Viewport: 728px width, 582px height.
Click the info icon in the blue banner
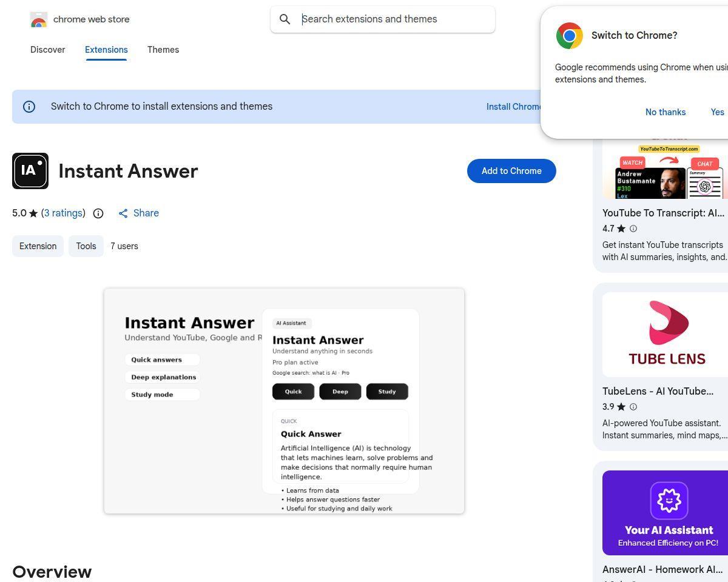(x=29, y=107)
